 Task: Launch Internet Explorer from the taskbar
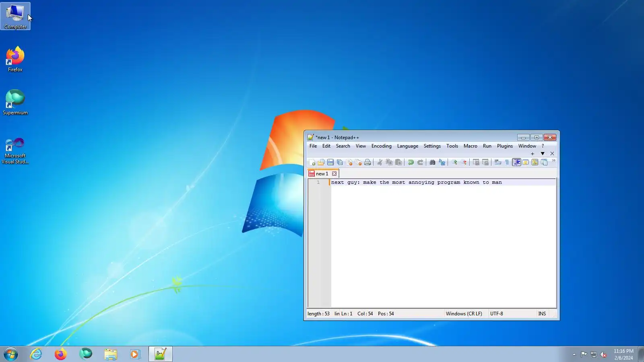(36, 354)
